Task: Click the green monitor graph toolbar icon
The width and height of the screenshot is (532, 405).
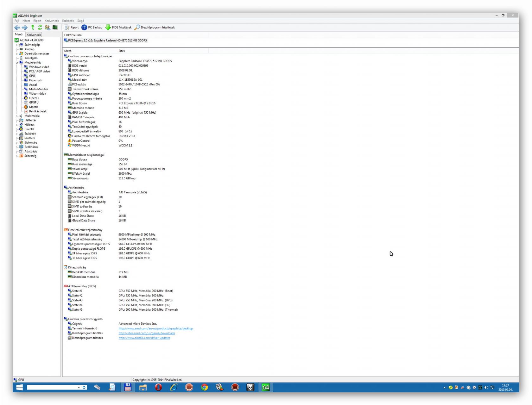Action: [x=55, y=28]
